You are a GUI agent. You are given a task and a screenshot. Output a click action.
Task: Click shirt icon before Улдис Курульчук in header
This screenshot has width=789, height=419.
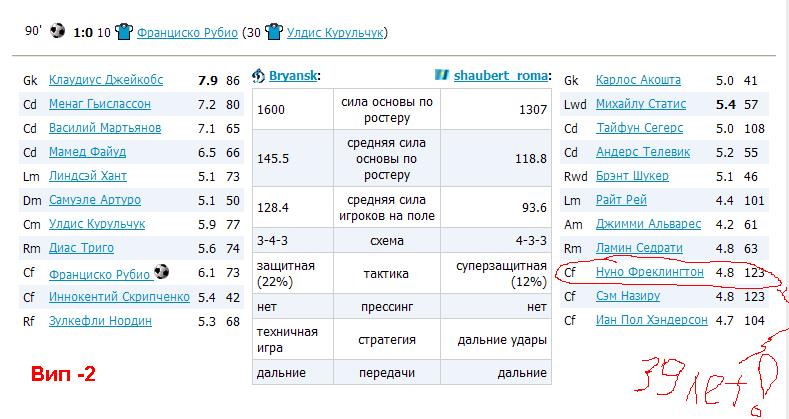(273, 32)
